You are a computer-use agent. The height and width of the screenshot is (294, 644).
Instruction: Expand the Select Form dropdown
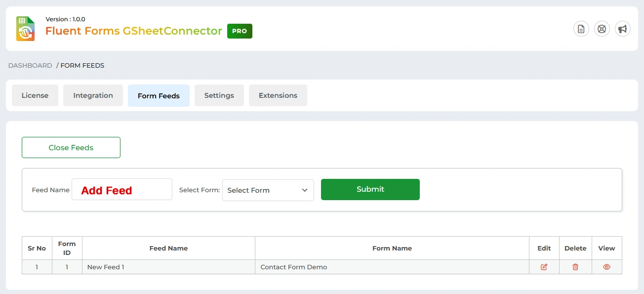[x=268, y=190]
